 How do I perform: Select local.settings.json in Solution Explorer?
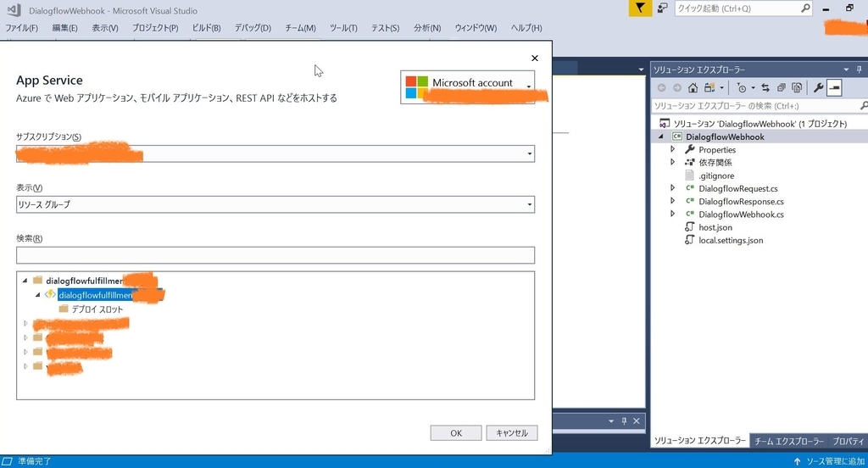click(731, 240)
